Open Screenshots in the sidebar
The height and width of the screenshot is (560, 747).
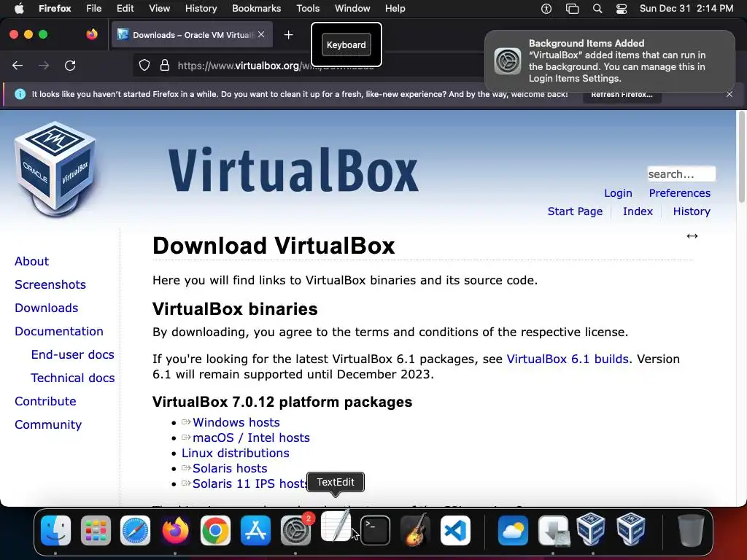(x=50, y=285)
